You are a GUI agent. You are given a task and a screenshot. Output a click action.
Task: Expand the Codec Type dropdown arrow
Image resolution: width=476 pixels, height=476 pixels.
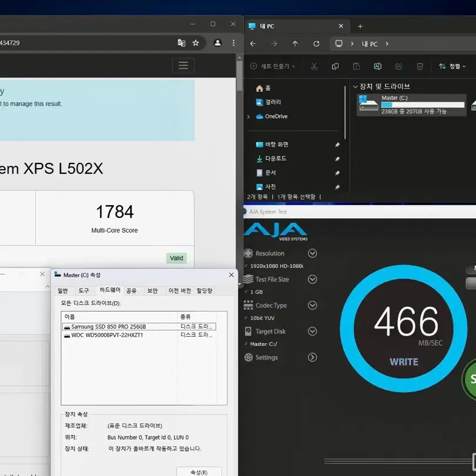(313, 306)
